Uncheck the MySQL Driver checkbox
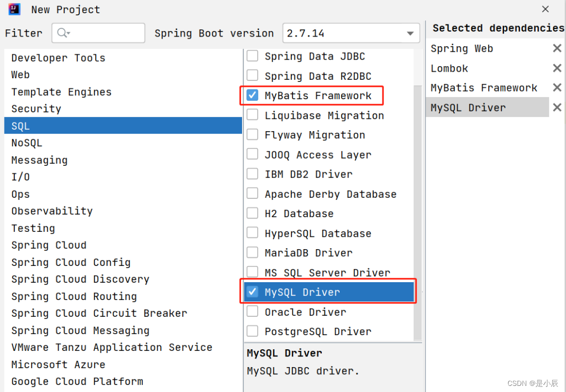 click(x=252, y=292)
